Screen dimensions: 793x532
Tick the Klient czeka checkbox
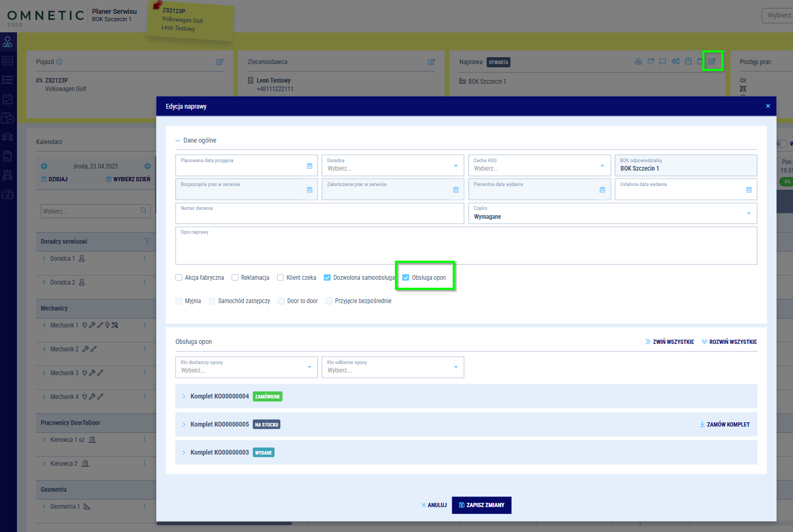(280, 278)
